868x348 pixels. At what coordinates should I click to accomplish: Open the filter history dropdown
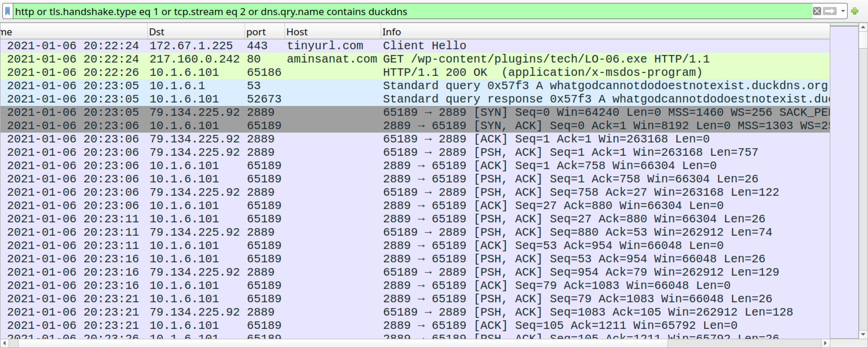point(843,11)
